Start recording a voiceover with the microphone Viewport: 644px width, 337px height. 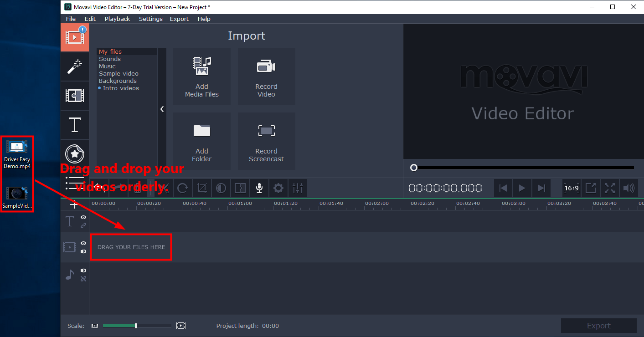[x=259, y=188]
